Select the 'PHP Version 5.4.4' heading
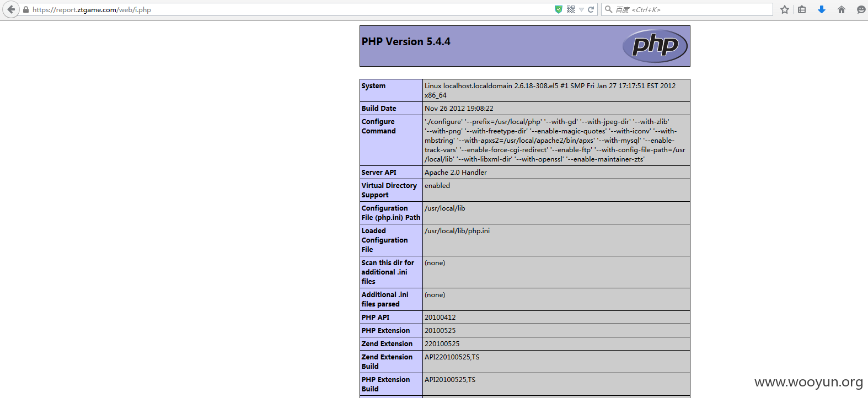The width and height of the screenshot is (868, 398). pos(406,42)
